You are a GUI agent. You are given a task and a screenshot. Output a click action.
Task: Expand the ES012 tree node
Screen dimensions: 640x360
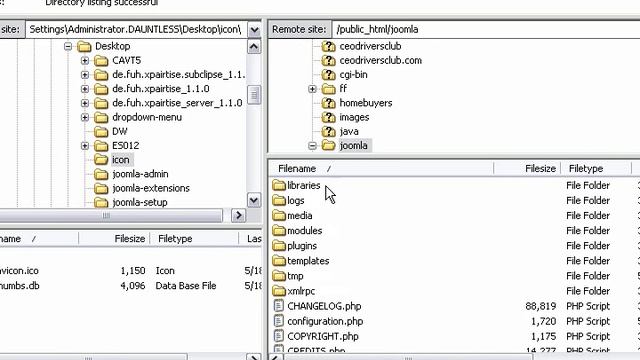84,146
